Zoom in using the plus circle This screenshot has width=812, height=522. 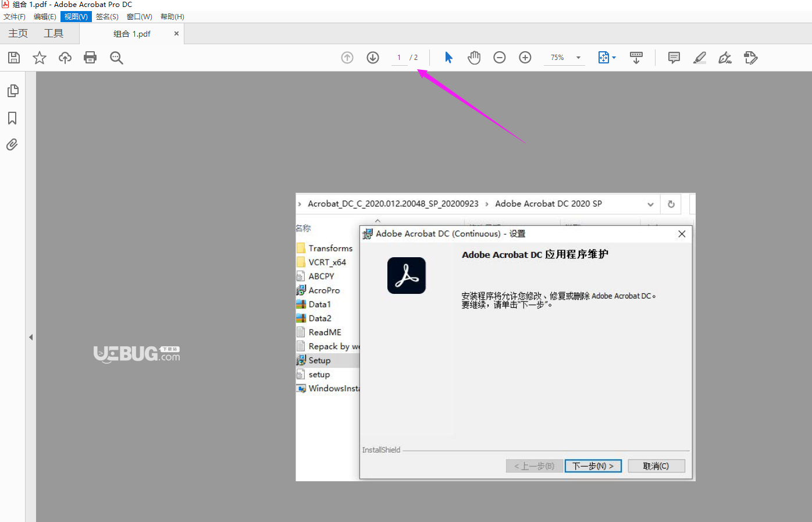[x=525, y=58]
